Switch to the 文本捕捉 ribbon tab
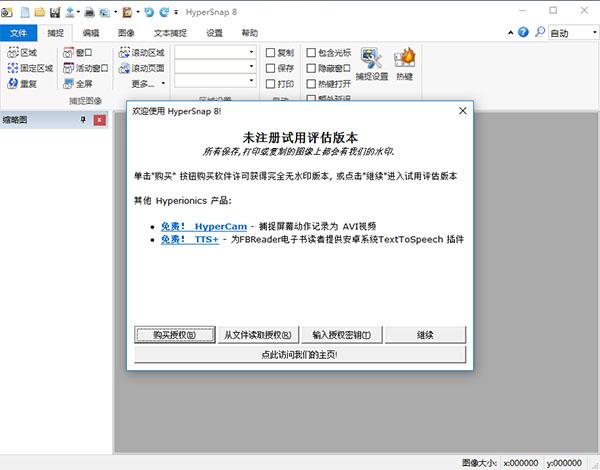 [x=170, y=33]
